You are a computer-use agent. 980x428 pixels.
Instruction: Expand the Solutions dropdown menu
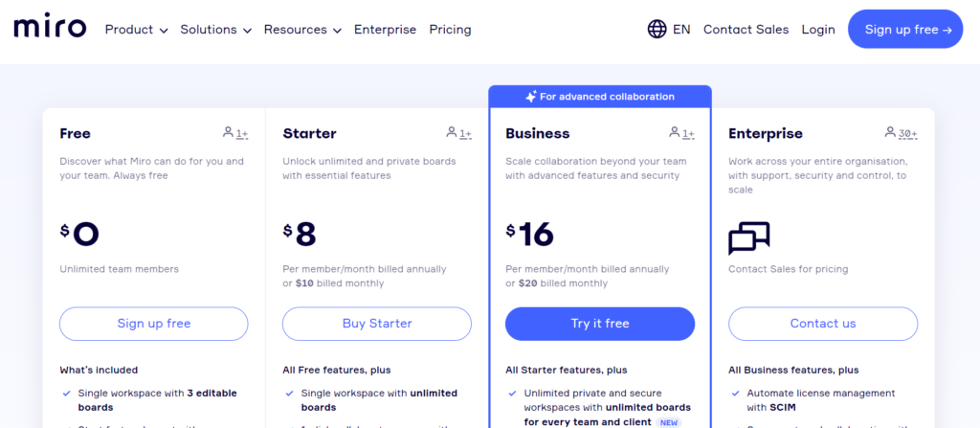[x=215, y=30]
